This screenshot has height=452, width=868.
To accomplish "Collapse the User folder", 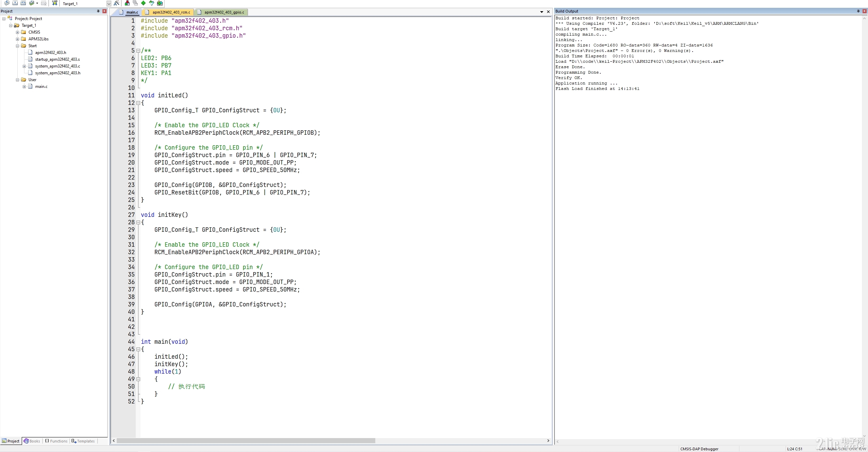I will click(x=17, y=80).
